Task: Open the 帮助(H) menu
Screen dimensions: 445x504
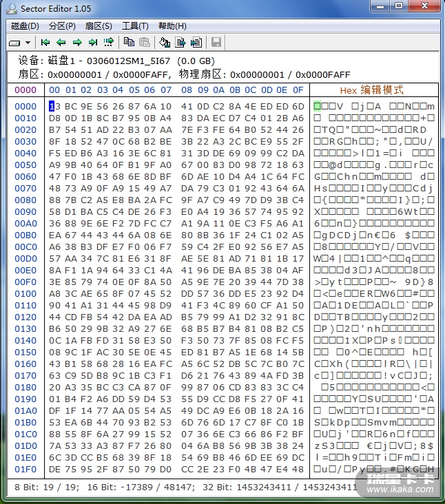Action: pos(172,26)
